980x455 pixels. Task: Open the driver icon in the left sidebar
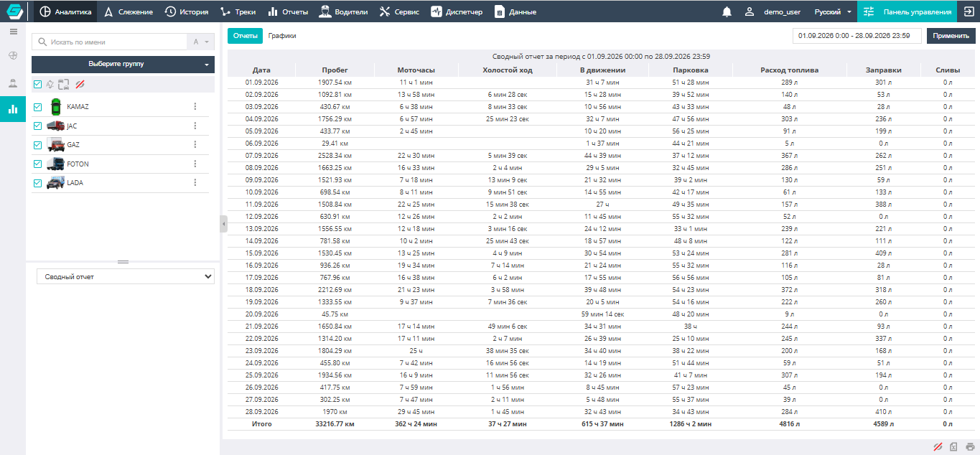[x=13, y=83]
